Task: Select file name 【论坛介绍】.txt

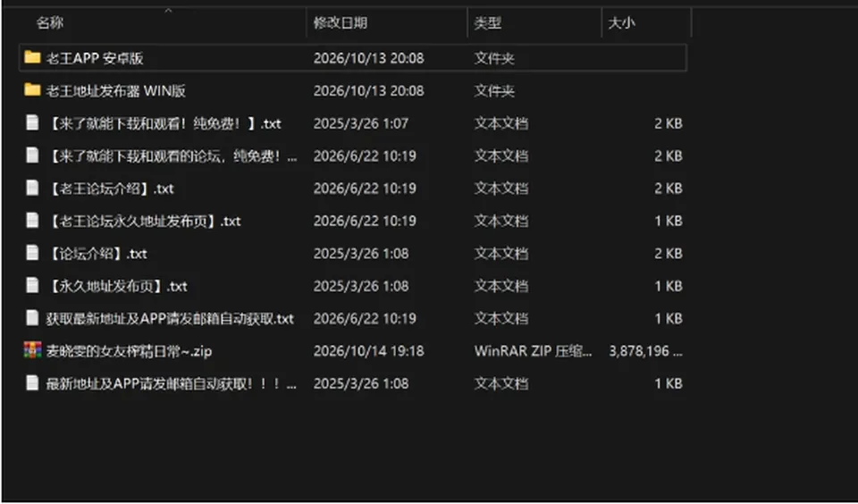Action: (x=97, y=254)
